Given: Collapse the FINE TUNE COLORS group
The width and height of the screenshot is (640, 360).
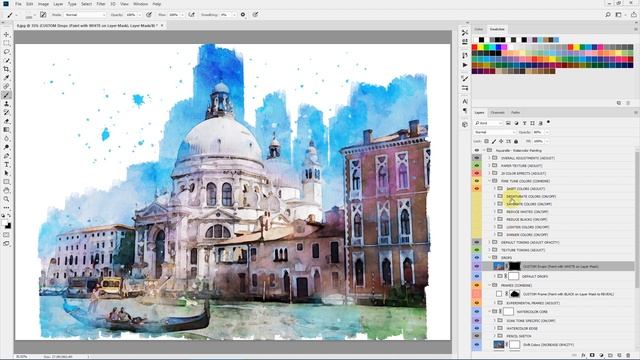Looking at the screenshot, I should [x=489, y=181].
